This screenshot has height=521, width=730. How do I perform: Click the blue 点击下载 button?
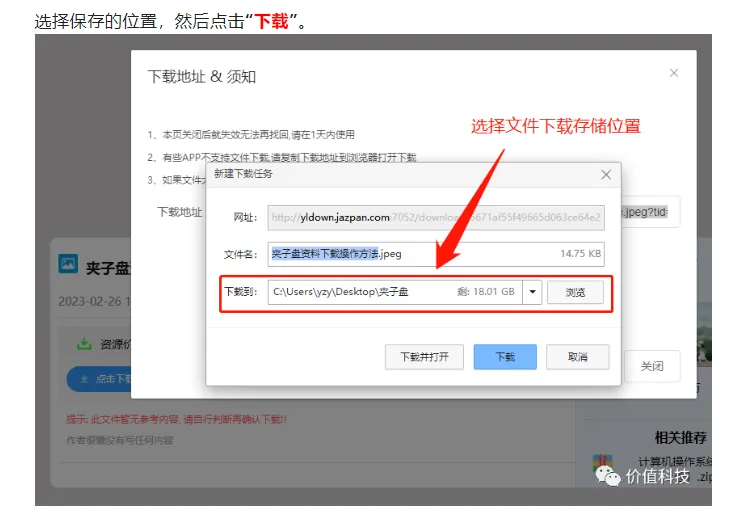(100, 379)
